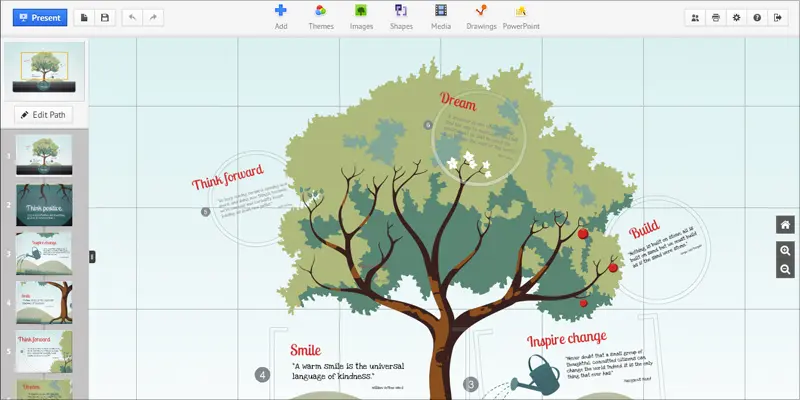Select path step 5 Think forward thumbnail
This screenshot has height=400, width=800.
[x=44, y=352]
